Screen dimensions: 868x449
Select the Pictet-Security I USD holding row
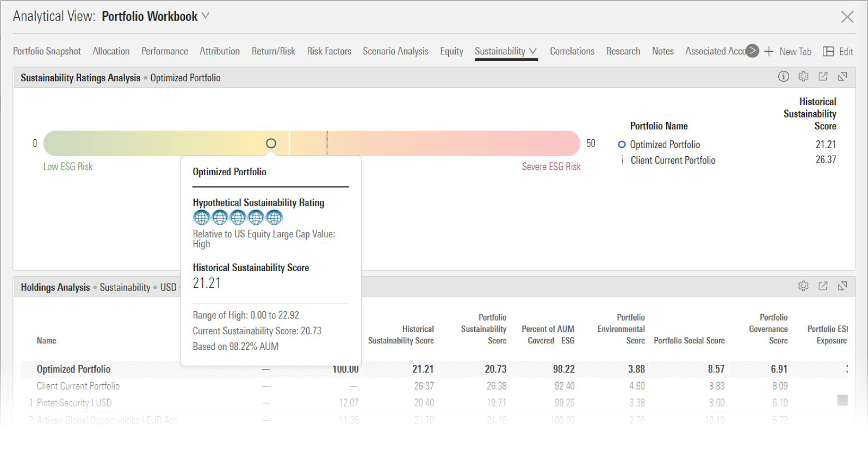point(74,403)
